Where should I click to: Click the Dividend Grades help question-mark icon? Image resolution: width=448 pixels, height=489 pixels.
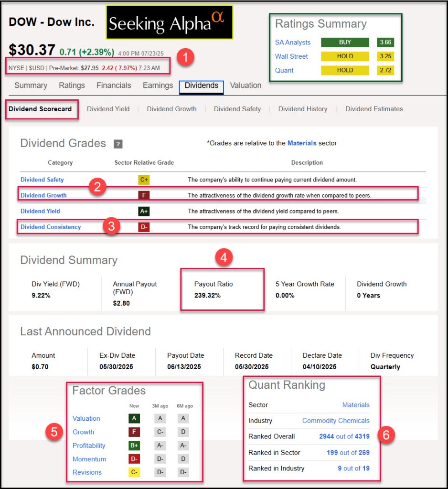[118, 144]
